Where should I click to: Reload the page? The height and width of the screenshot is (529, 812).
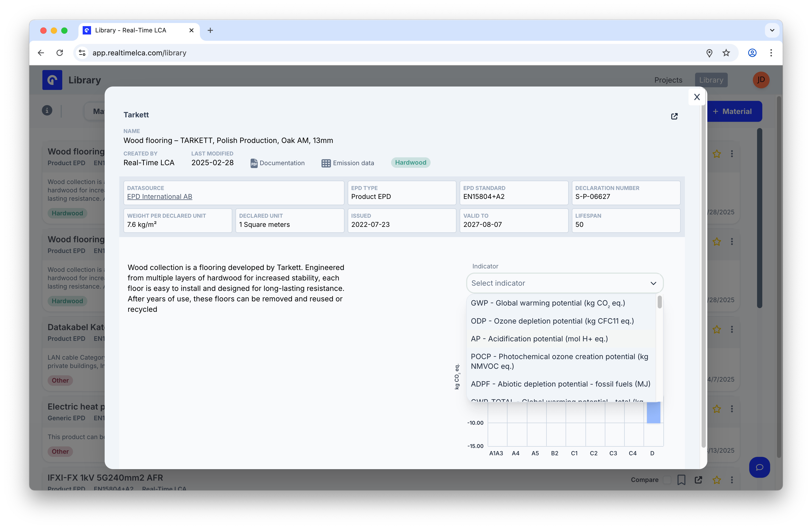[x=60, y=53]
